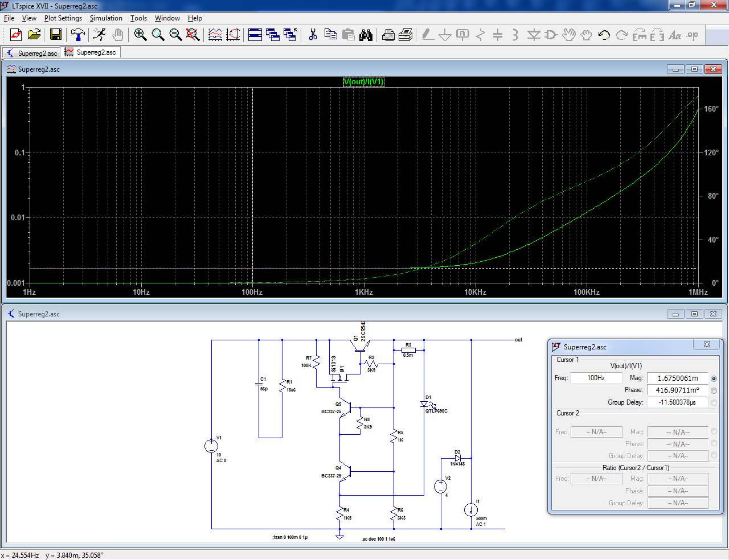729x560 pixels.
Task: Click the Pick Visible Traces waveform icon
Action: pos(215,35)
